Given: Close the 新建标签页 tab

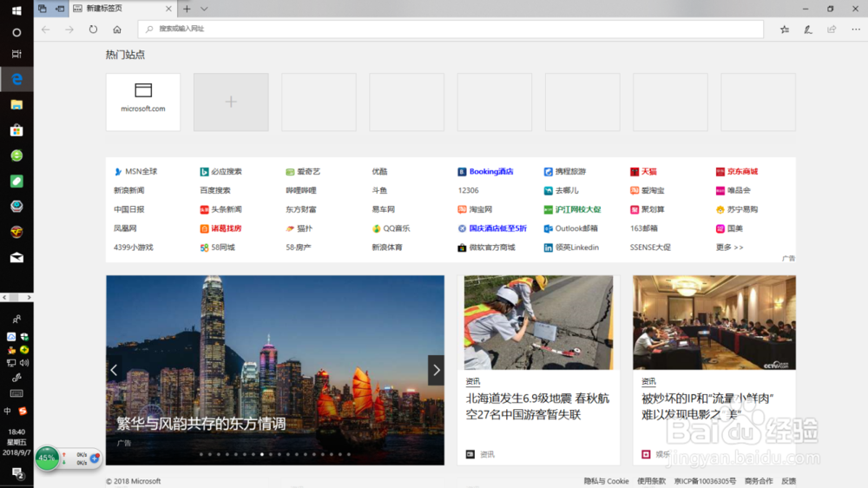Looking at the screenshot, I should coord(168,9).
